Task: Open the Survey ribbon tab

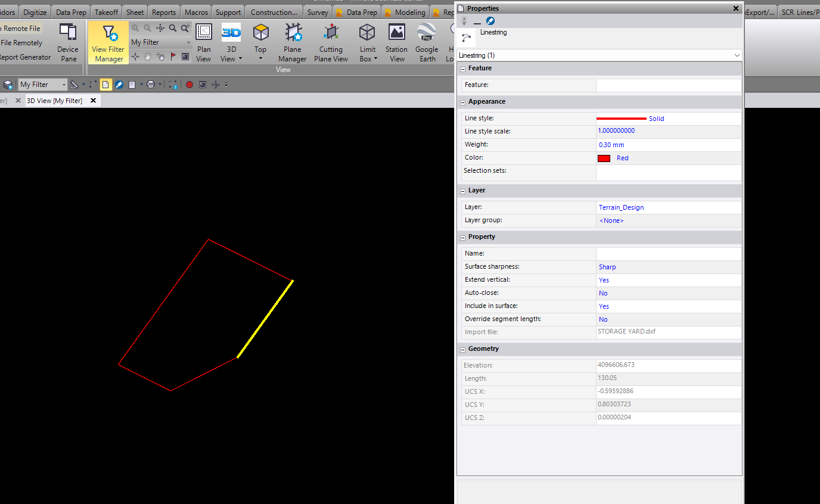Action: 318,12
